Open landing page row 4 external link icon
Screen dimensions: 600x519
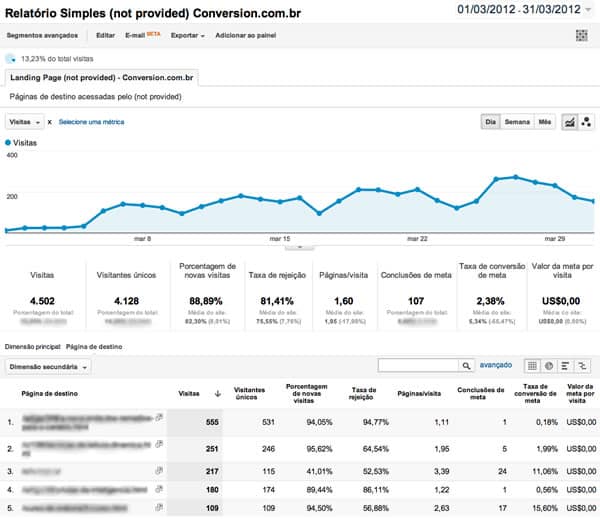click(159, 489)
